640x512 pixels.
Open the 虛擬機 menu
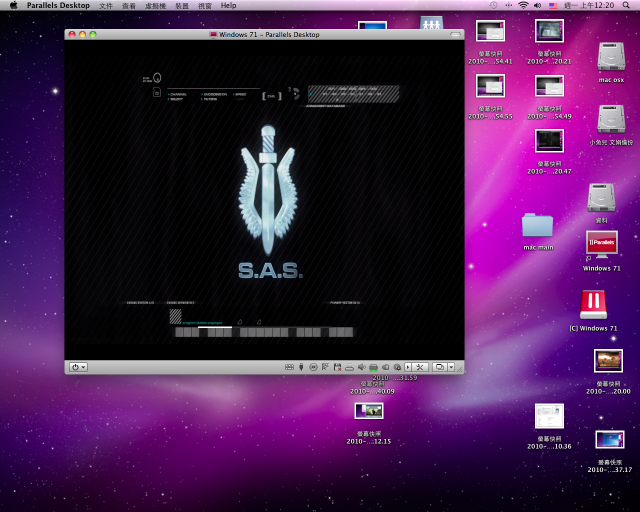pos(156,6)
